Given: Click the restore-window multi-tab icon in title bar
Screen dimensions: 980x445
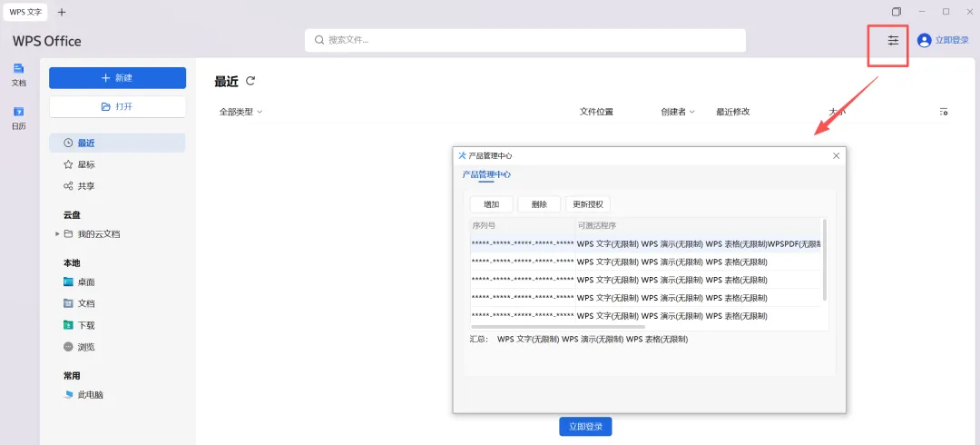Looking at the screenshot, I should 897,12.
